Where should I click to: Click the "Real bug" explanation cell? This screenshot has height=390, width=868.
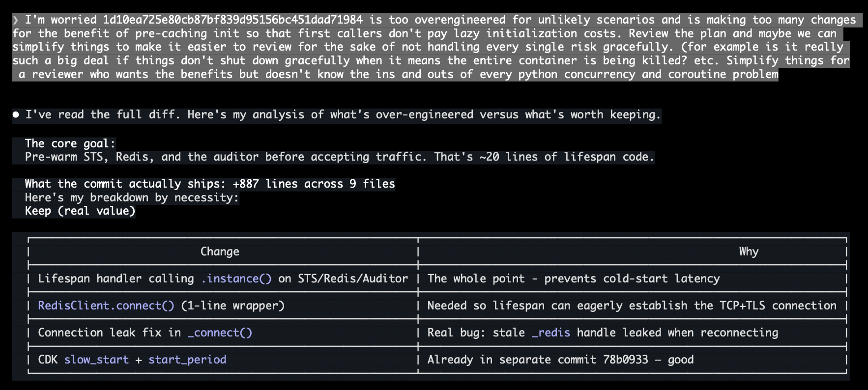coord(603,333)
